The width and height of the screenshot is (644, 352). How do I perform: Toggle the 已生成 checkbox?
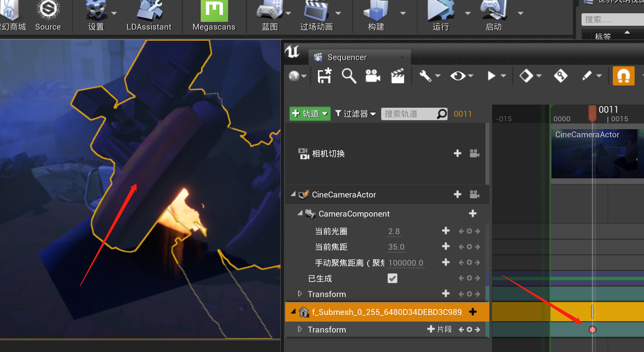click(x=392, y=278)
